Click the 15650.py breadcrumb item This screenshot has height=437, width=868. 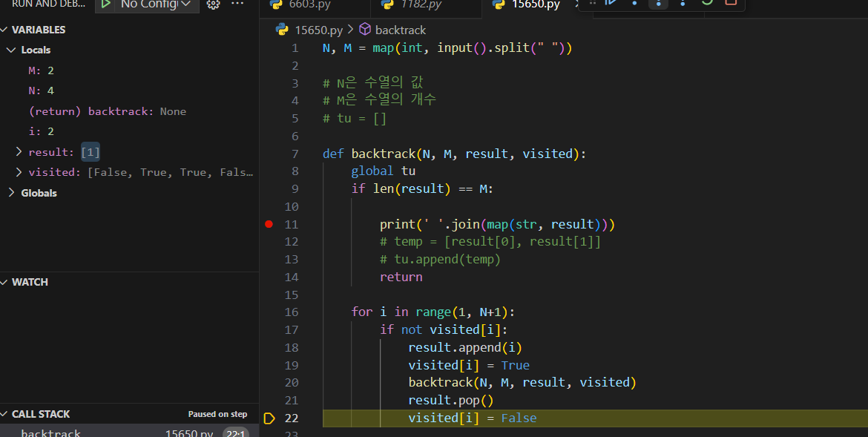[318, 30]
